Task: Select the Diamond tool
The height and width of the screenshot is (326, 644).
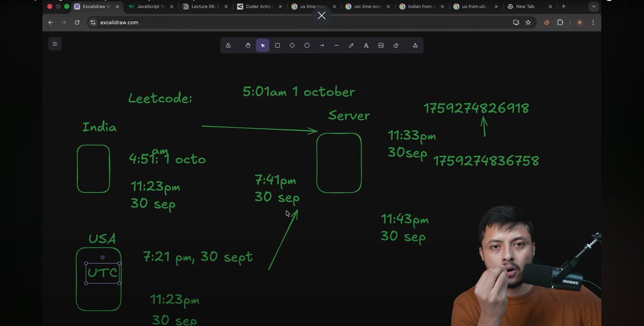Action: coord(292,46)
